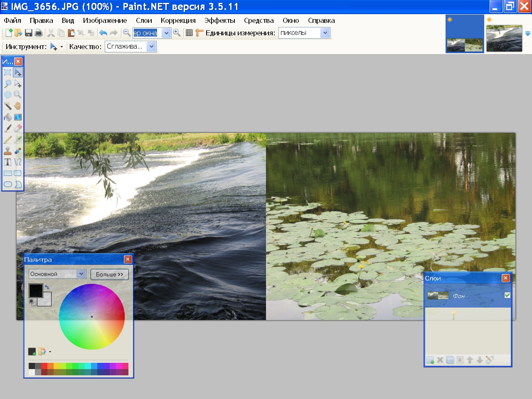
Task: Close the Палитра panel
Action: click(x=128, y=259)
